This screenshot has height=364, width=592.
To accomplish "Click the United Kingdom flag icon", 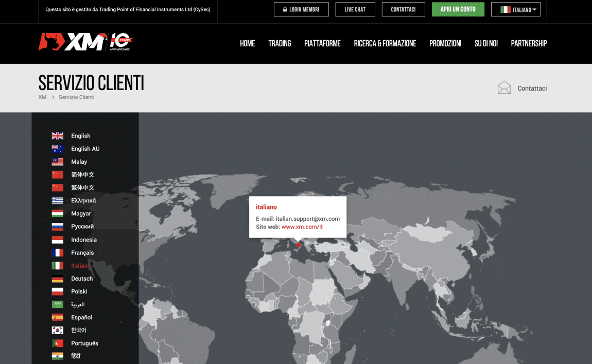I will (57, 136).
